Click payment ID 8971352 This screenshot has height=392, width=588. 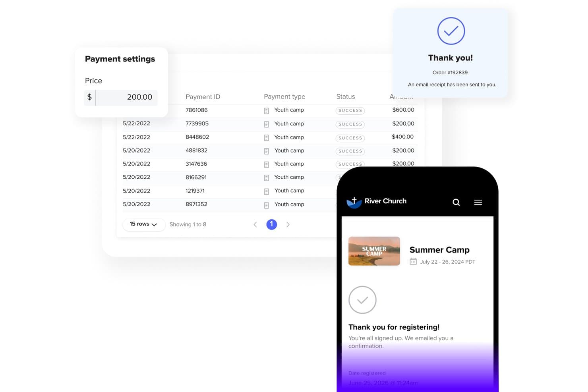196,204
